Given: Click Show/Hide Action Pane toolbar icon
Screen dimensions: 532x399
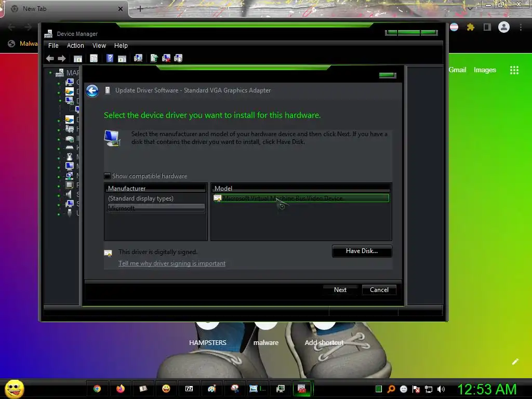Looking at the screenshot, I should coord(122,58).
